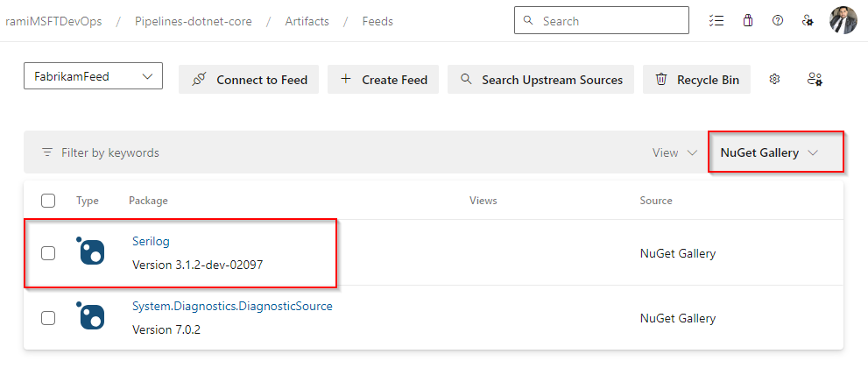This screenshot has width=868, height=368.
Task: Open the FabrikamFeed feed dropdown
Action: tap(93, 76)
